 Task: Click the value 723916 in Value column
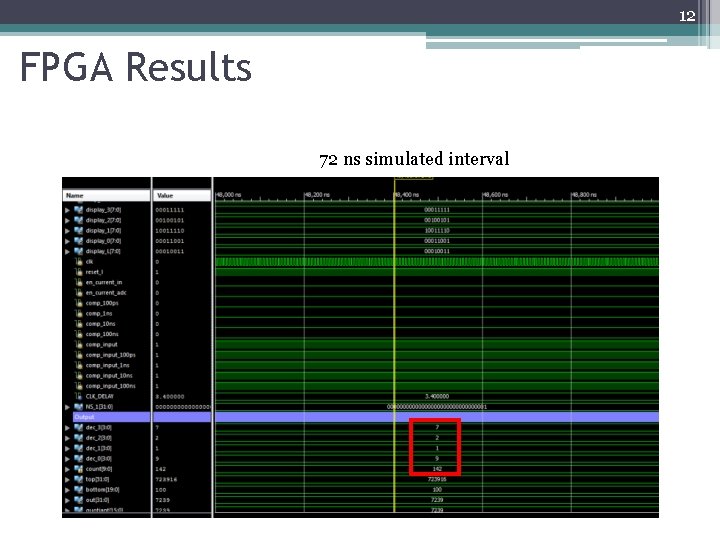pos(166,479)
